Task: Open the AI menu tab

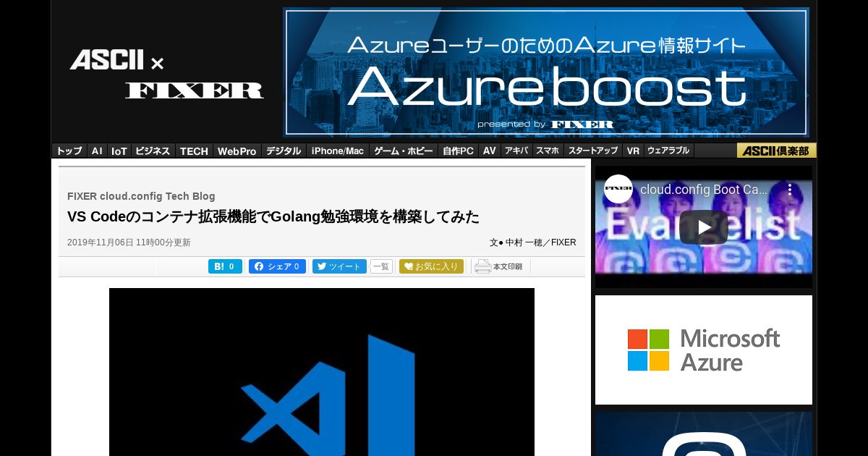Action: tap(97, 151)
